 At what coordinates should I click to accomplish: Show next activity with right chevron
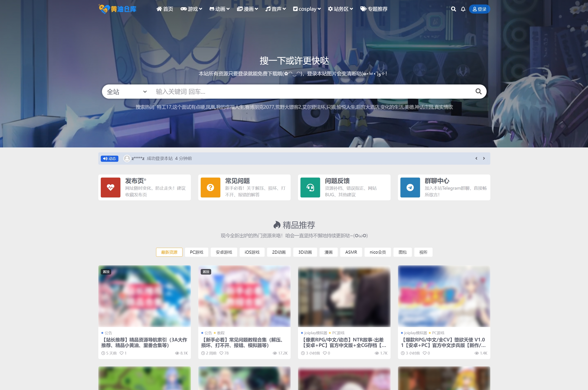484,159
